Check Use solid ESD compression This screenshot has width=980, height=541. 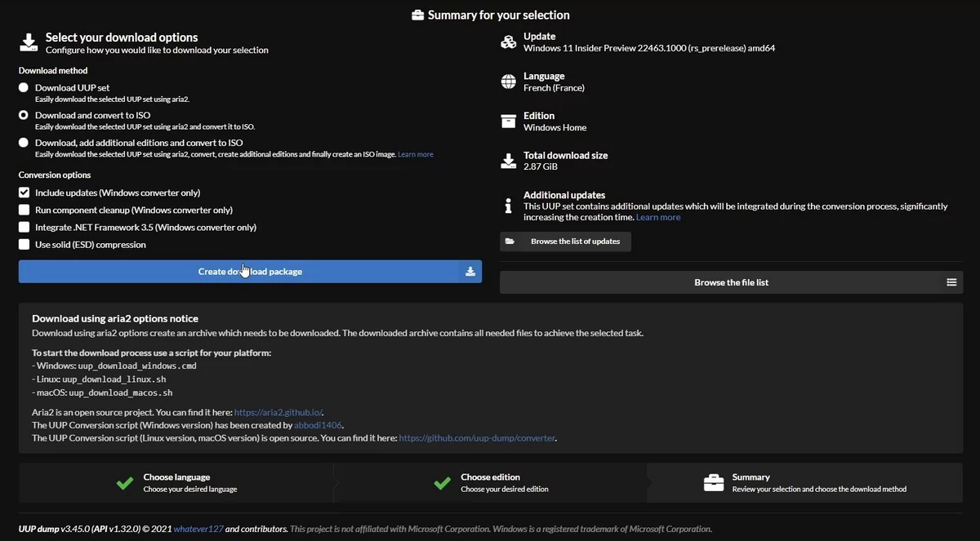24,244
